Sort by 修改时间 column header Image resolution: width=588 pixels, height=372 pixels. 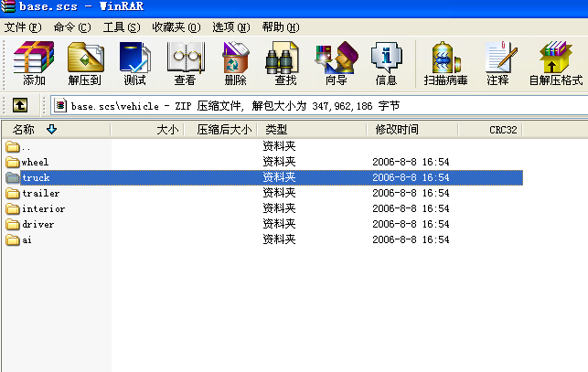point(412,130)
